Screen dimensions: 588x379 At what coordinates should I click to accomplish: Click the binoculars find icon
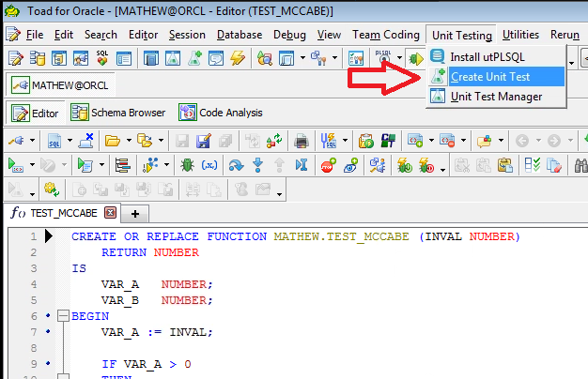coord(580,165)
